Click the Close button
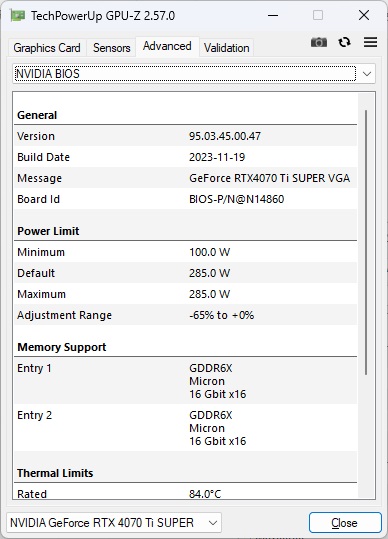 click(x=345, y=523)
